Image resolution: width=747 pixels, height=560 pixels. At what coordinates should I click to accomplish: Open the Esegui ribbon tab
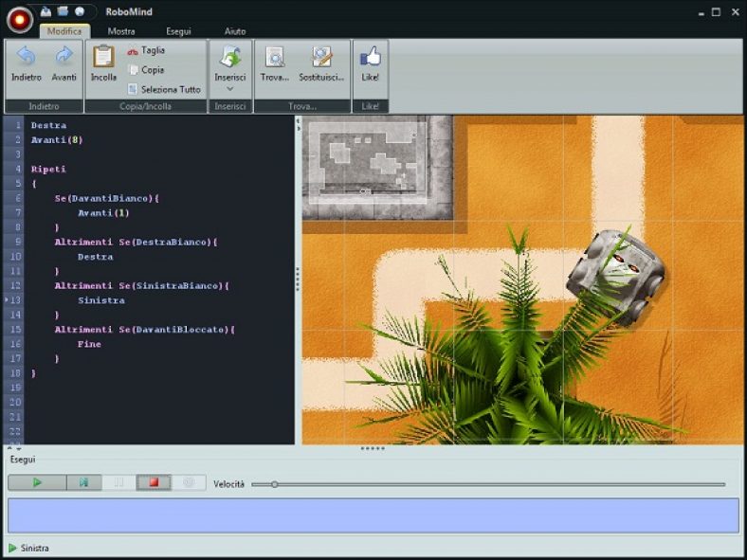pos(178,31)
